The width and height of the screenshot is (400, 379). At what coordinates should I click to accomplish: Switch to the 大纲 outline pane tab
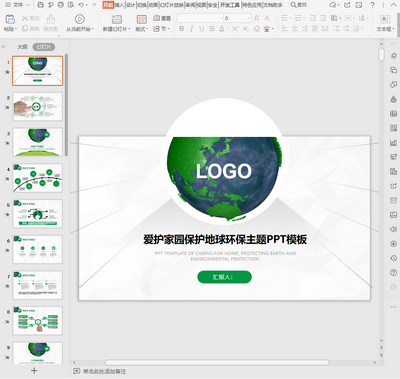coord(22,47)
